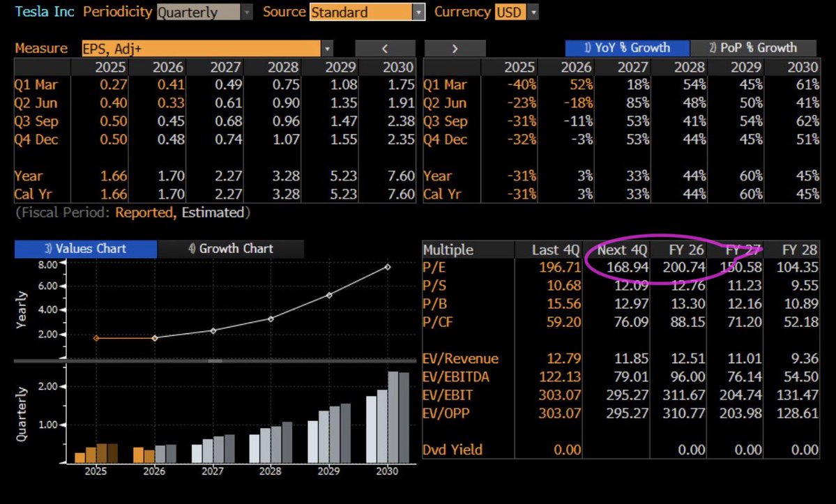Open the Currency USD dropdown arrow

[533, 12]
